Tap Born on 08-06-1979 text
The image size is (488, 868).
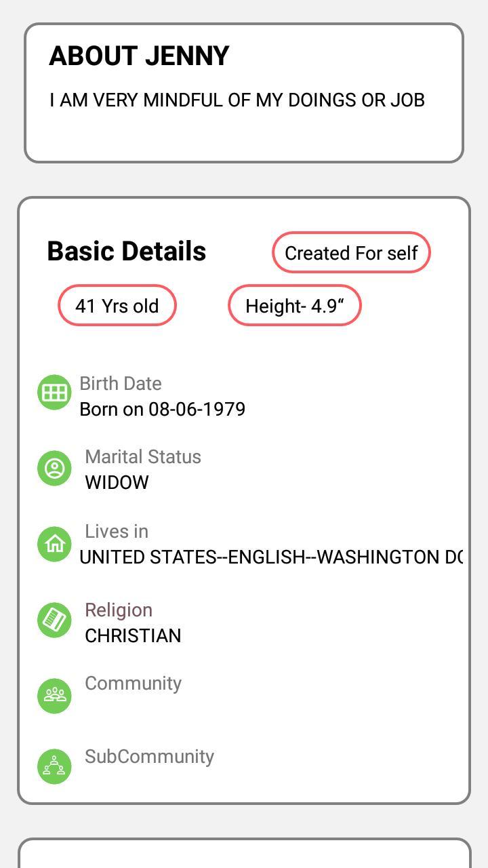coord(163,409)
